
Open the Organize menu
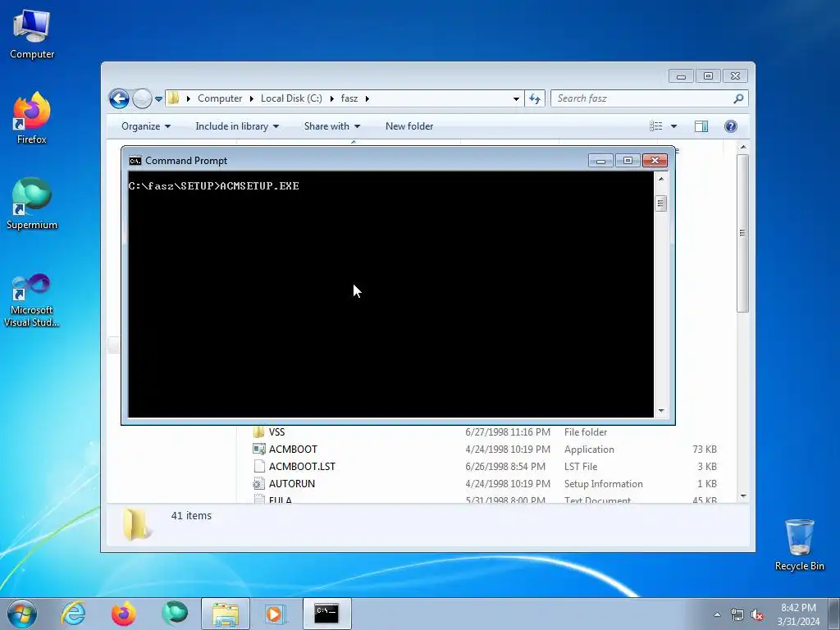click(x=146, y=126)
